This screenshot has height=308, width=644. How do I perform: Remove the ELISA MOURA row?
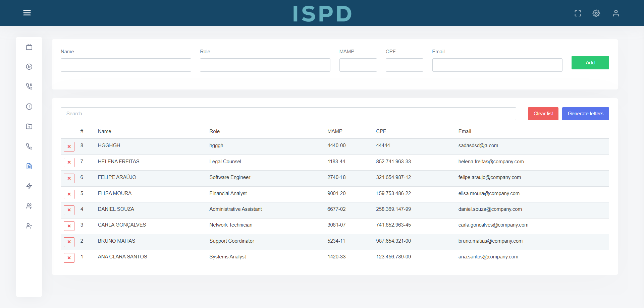coord(69,194)
